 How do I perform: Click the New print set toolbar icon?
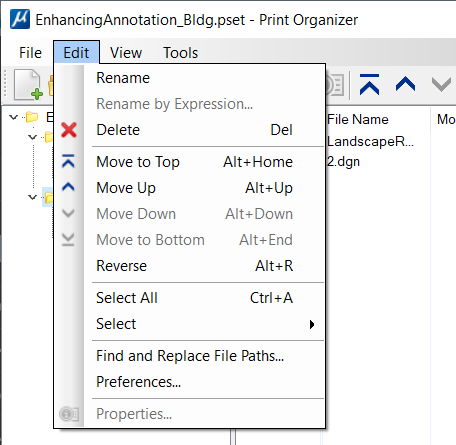(28, 85)
